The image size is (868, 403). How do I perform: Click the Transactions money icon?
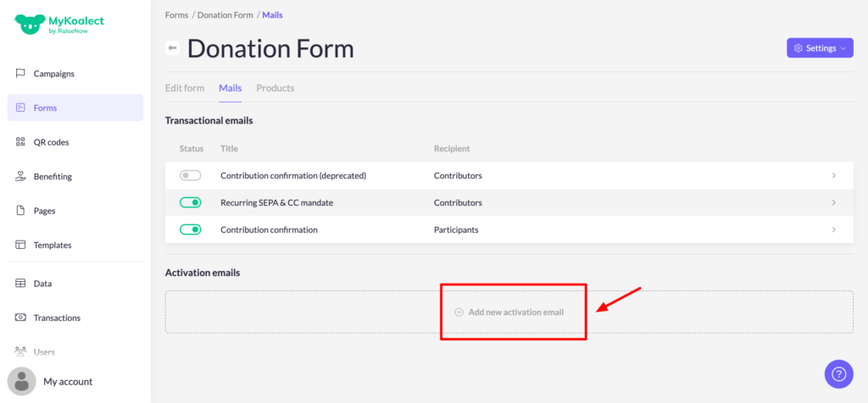click(x=20, y=317)
